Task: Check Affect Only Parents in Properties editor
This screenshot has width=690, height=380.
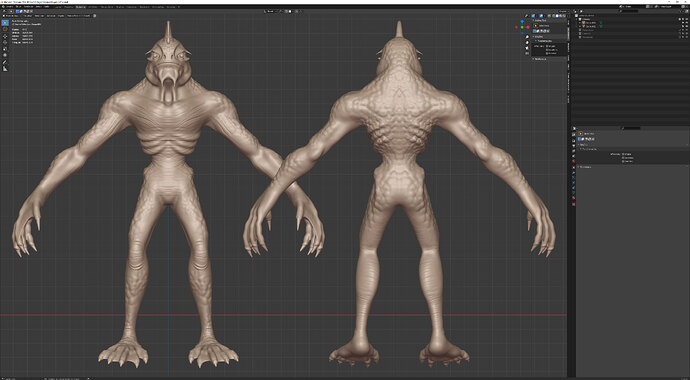Action: 623,161
